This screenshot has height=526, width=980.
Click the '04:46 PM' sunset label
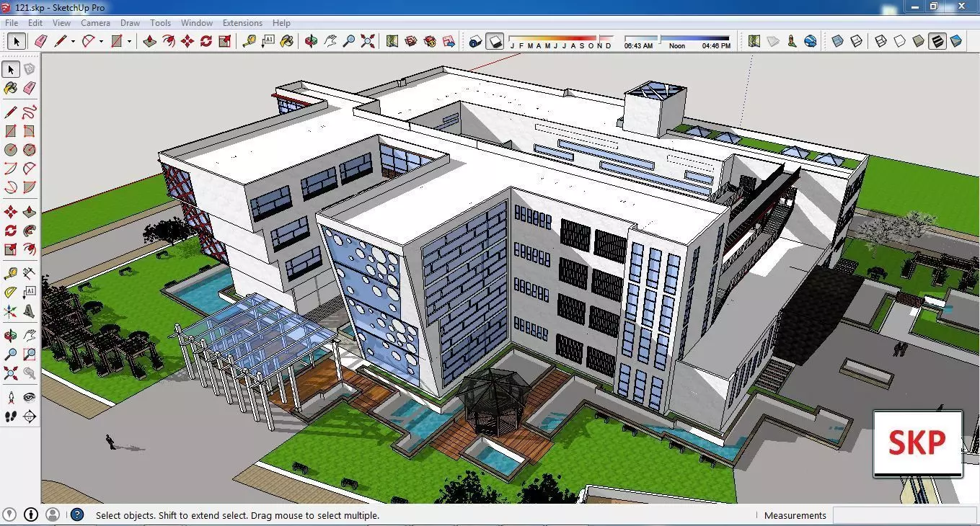716,46
